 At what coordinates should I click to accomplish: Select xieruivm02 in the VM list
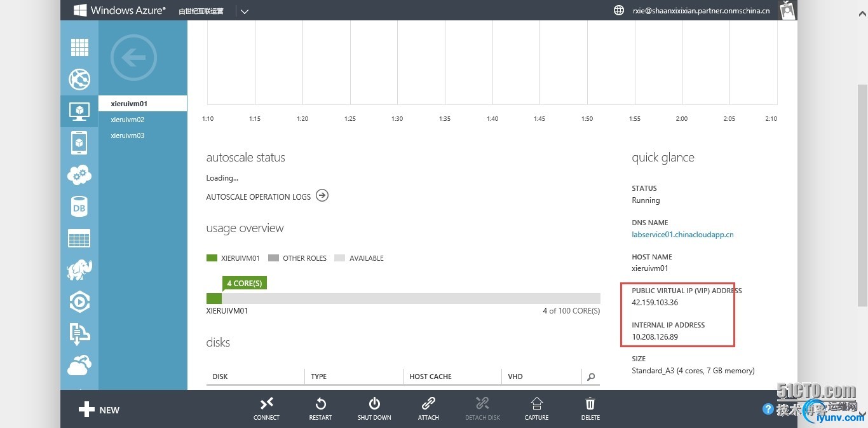point(143,120)
